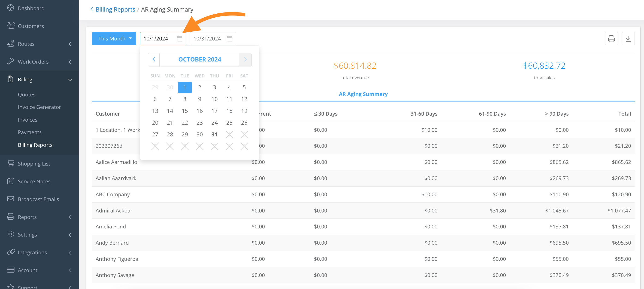The height and width of the screenshot is (289, 644).
Task: Go to next month in calendar
Action: 246,59
